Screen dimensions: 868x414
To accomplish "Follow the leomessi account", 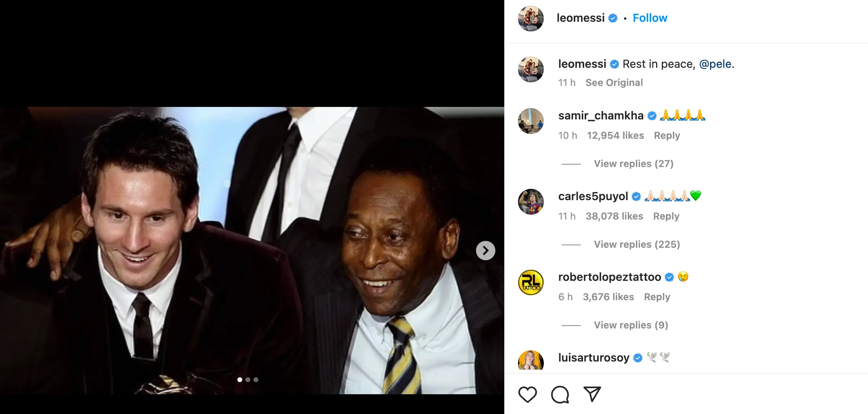I will (x=650, y=18).
